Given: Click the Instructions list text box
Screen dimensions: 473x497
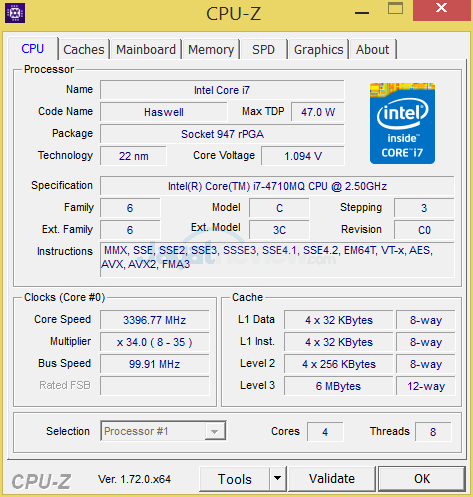Looking at the screenshot, I should click(277, 260).
